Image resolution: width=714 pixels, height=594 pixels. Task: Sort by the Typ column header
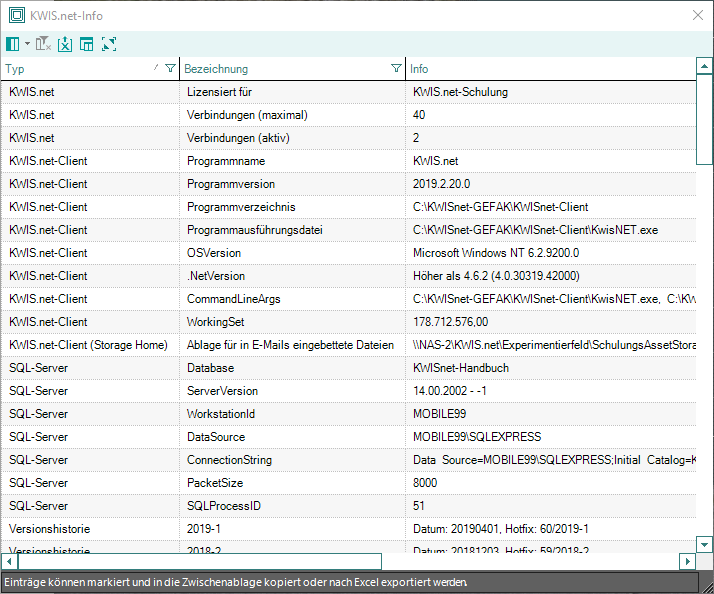point(70,69)
